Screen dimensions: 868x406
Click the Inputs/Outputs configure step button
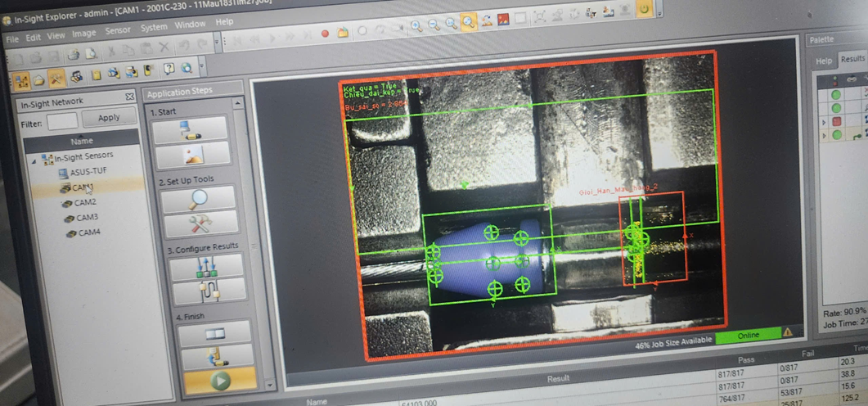[x=206, y=265]
